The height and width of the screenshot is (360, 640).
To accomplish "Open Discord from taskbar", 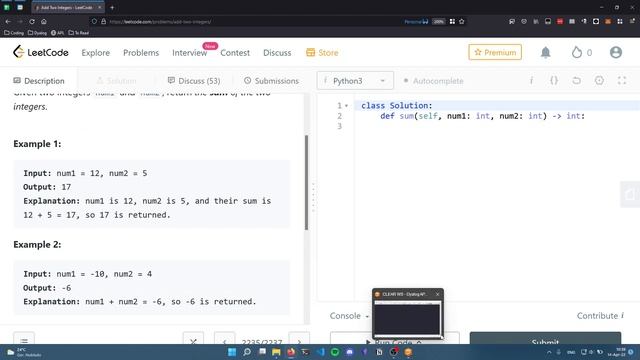I will [349, 352].
